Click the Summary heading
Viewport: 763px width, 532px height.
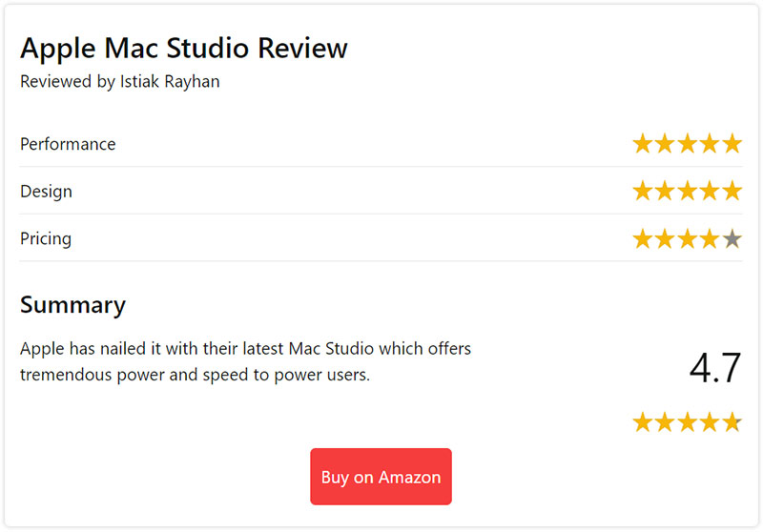coord(73,305)
